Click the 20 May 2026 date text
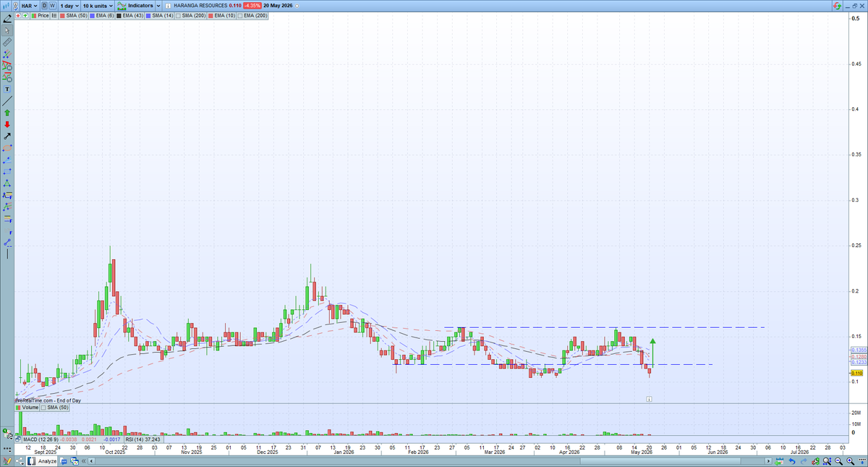This screenshot has width=868, height=467. 278,5
